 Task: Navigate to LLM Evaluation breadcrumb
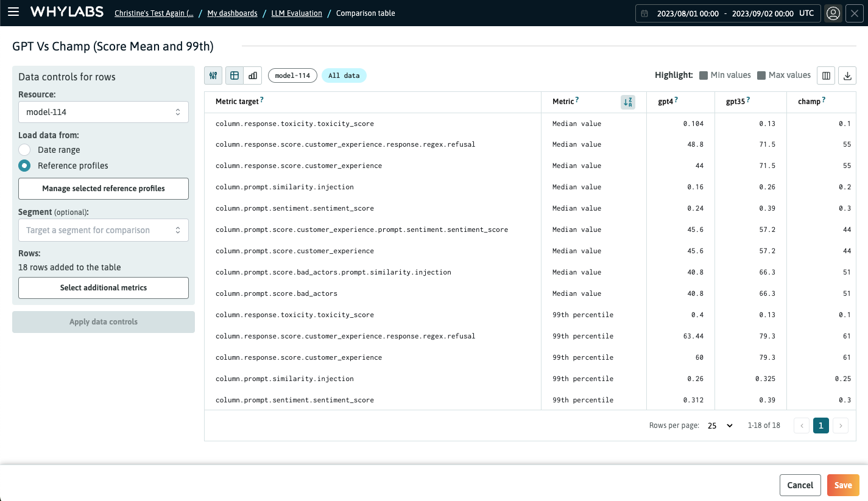(297, 13)
